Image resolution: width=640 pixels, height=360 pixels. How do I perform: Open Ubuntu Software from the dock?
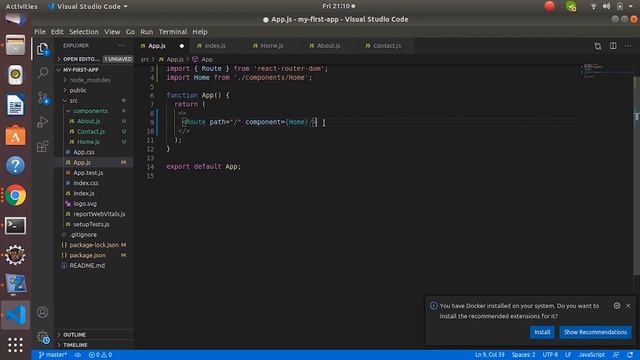tap(16, 136)
